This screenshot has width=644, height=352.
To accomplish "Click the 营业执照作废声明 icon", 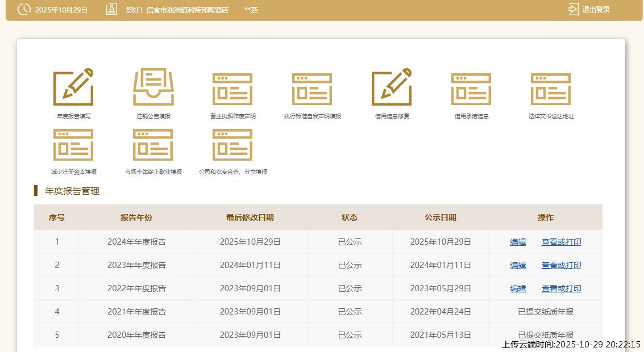I will tap(232, 89).
